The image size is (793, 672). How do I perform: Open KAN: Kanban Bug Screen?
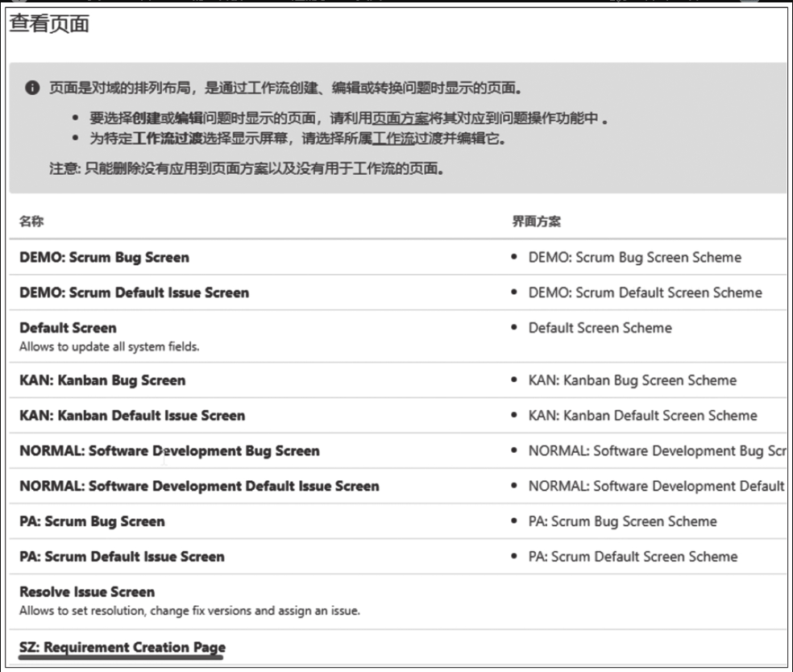pyautogui.click(x=102, y=380)
